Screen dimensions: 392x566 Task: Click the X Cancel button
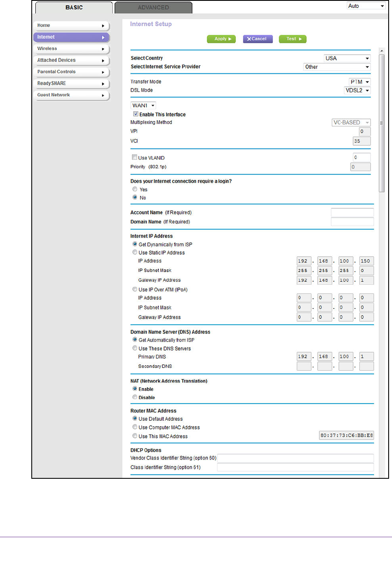click(x=258, y=39)
